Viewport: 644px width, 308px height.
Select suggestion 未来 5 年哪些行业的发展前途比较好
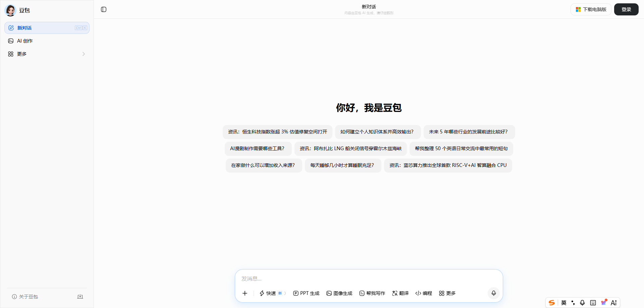[469, 132]
